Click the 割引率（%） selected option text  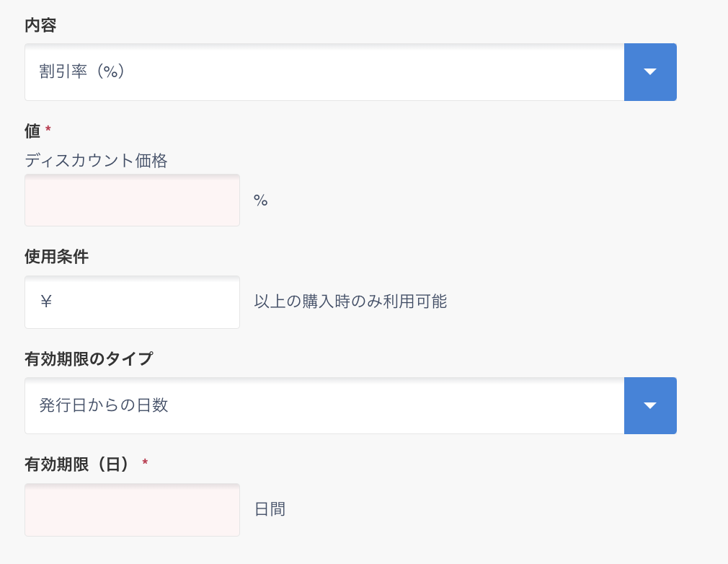83,72
